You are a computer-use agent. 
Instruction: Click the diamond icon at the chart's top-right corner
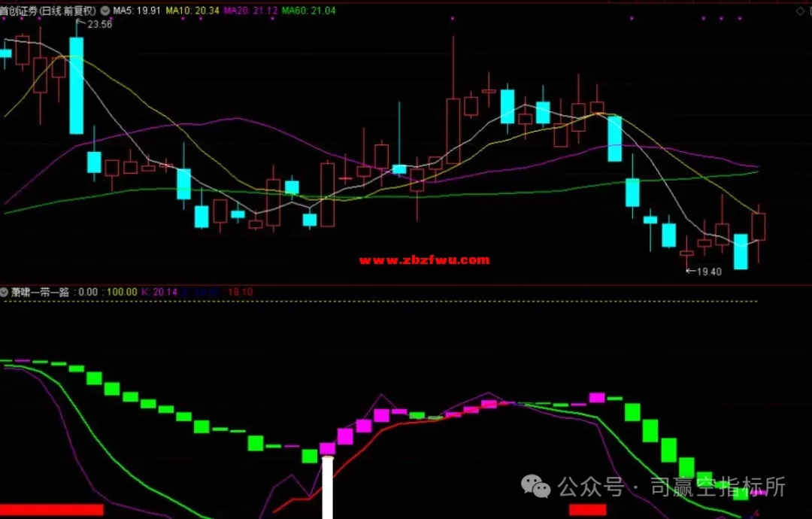(801, 11)
